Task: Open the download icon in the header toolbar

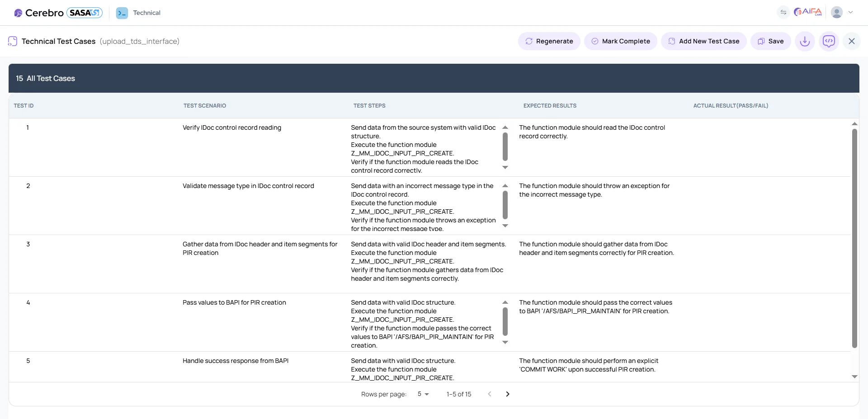Action: [805, 41]
